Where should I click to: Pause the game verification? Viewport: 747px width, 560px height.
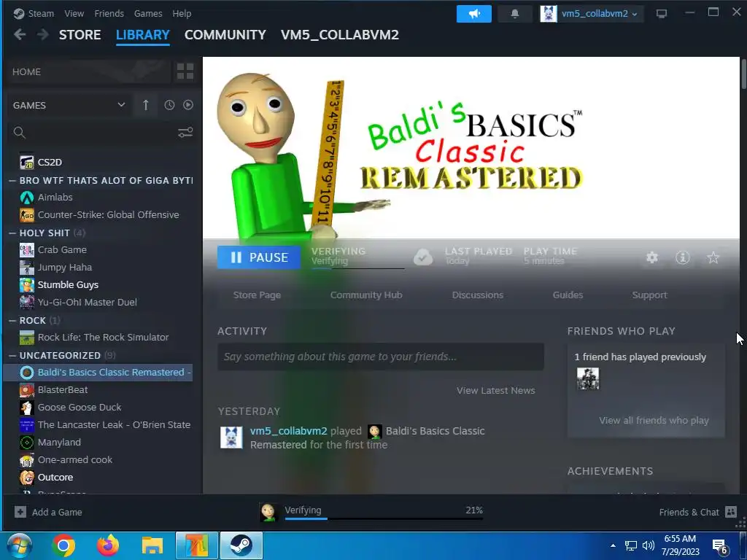259,257
